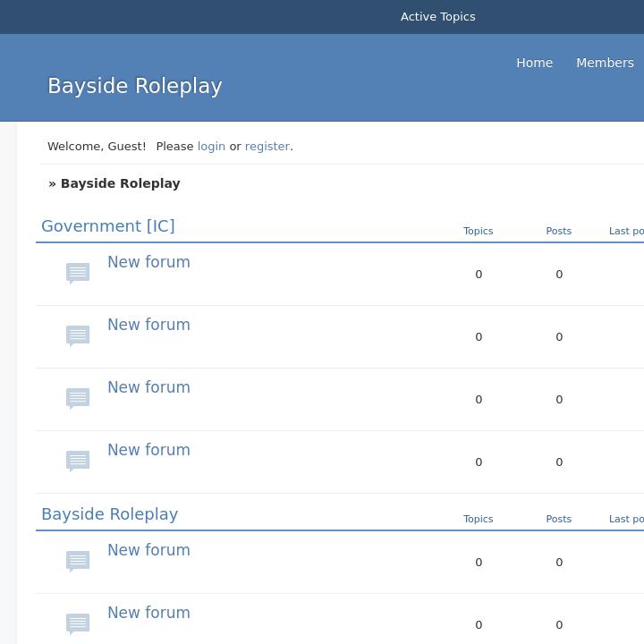The height and width of the screenshot is (644, 644).
Task: Open the Bayside Roleplay category heading
Action: click(109, 514)
